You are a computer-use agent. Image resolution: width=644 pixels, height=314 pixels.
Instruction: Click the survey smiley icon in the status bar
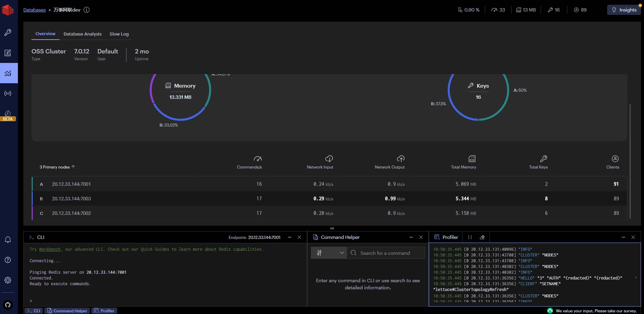(550, 311)
